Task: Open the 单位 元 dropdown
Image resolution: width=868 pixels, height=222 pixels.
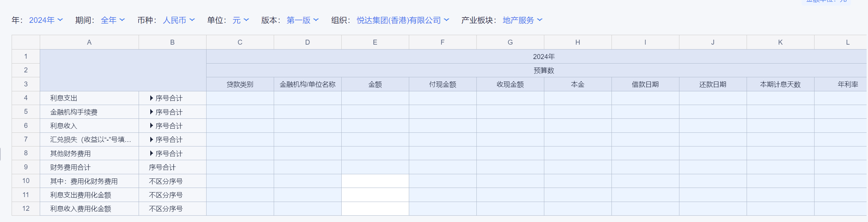Action: [x=241, y=20]
